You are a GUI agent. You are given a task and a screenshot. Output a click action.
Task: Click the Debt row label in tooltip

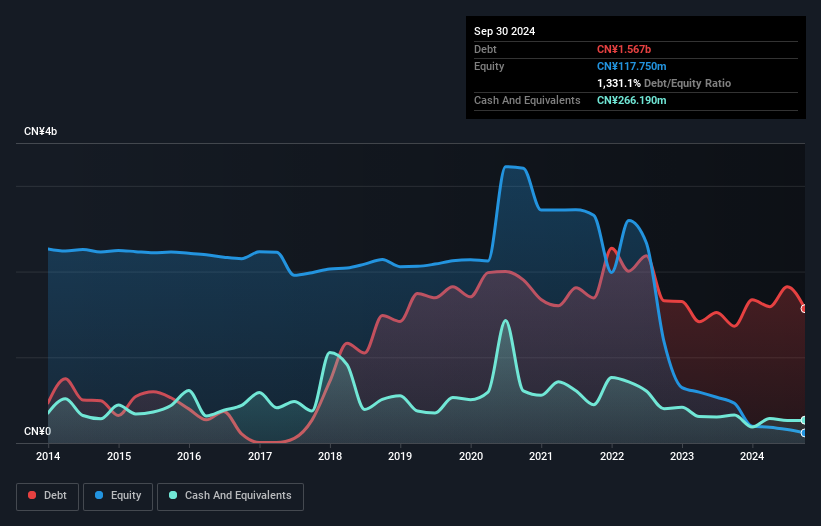485,49
